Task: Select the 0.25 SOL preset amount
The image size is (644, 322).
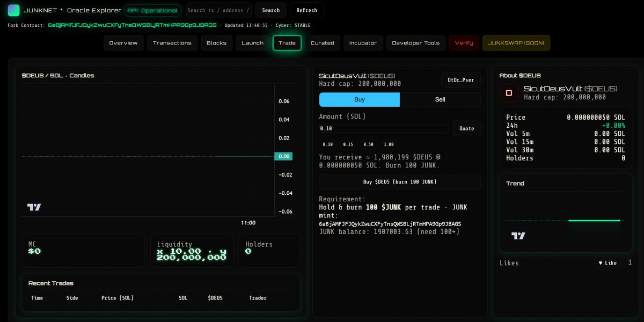Action: 348,144
